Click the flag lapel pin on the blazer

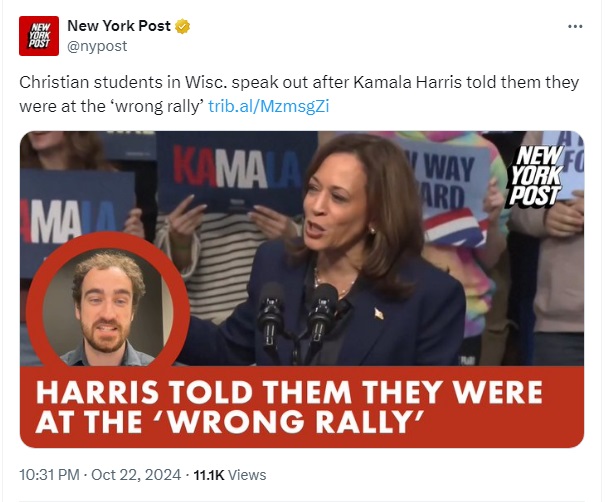pyautogui.click(x=379, y=314)
